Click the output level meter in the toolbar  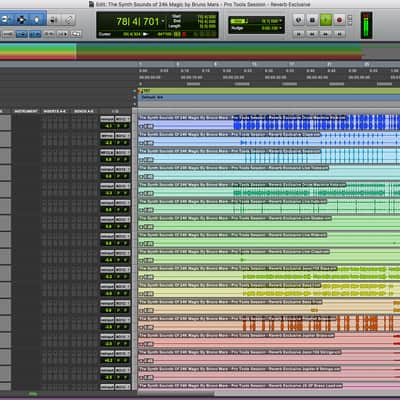(366, 25)
